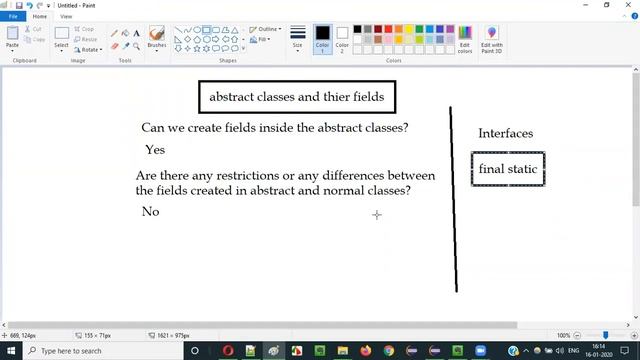
Task: Choose the Oval shape
Action: (197, 30)
